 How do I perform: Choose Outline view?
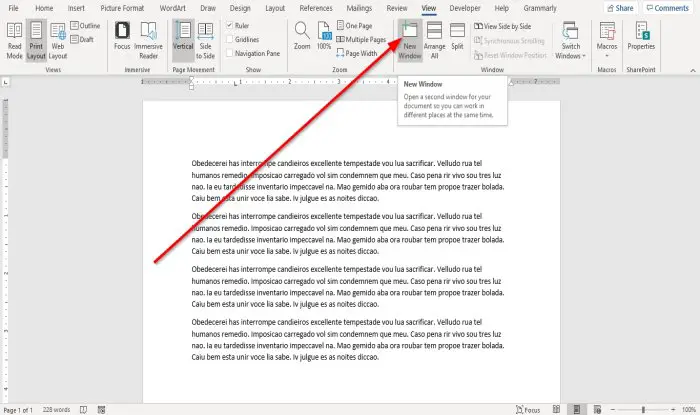point(85,26)
